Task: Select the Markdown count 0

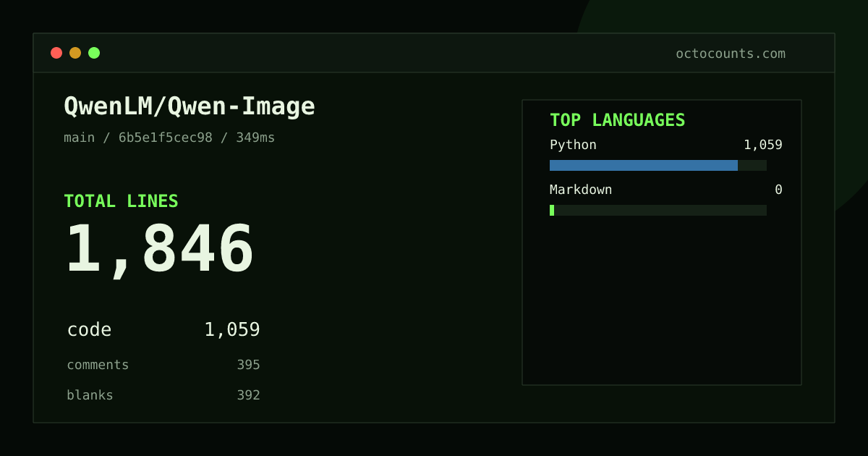Action: (778, 190)
